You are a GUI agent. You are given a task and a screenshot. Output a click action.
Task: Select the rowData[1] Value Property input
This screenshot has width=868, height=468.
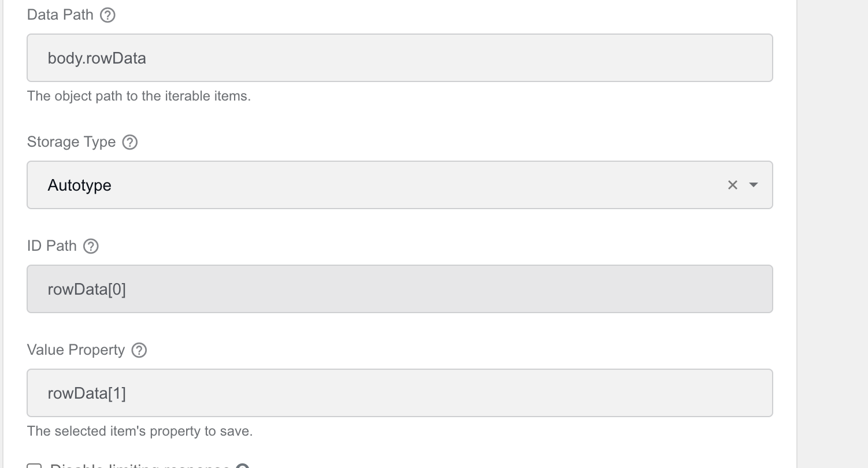[x=400, y=393]
